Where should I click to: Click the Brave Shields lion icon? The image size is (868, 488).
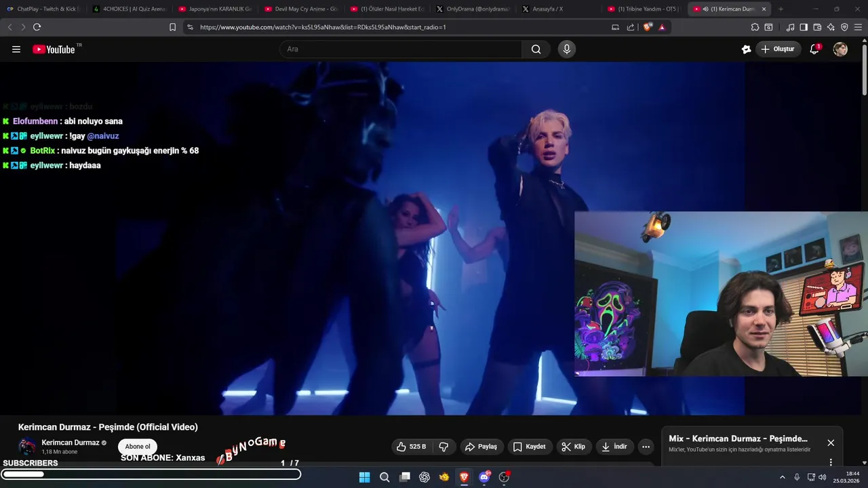point(648,27)
